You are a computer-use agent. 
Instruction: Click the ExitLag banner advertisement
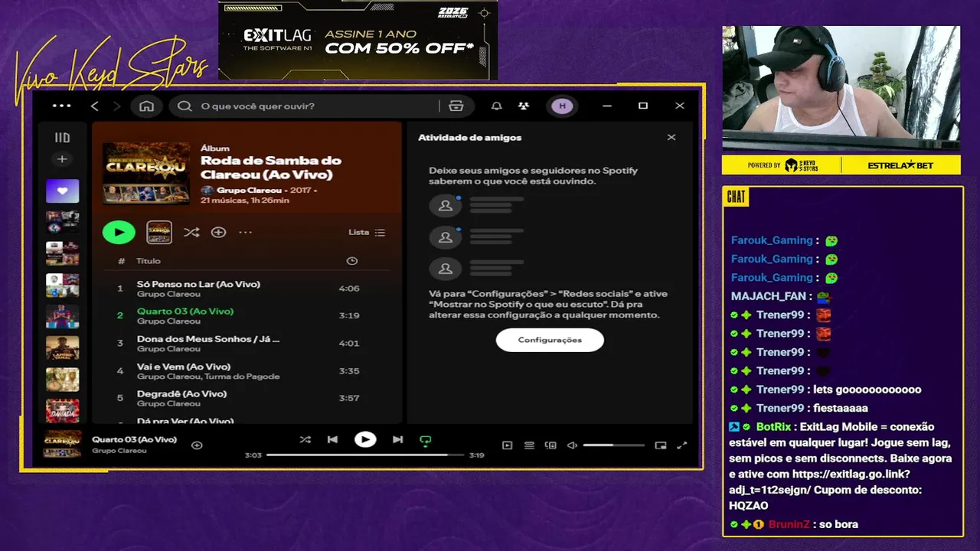tap(358, 40)
